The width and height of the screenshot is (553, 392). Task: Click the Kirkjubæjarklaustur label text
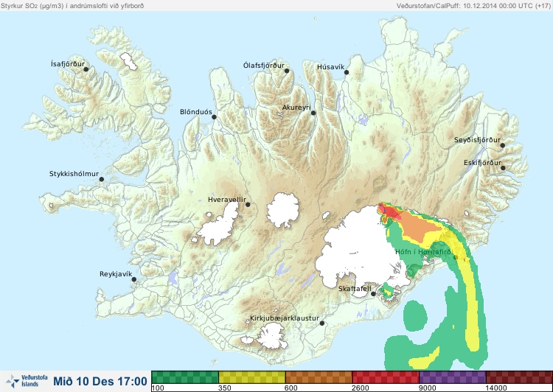point(285,318)
